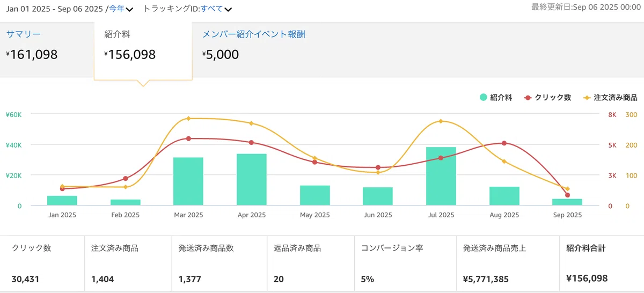This screenshot has height=293, width=644.
Task: Click the red click-count point for Mar 2025
Action: point(188,138)
